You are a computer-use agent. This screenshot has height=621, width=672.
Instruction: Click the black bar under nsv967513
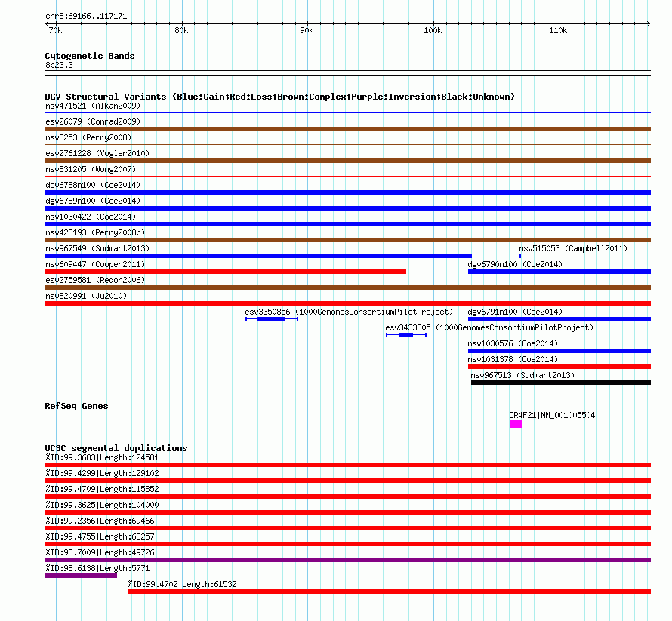(561, 383)
